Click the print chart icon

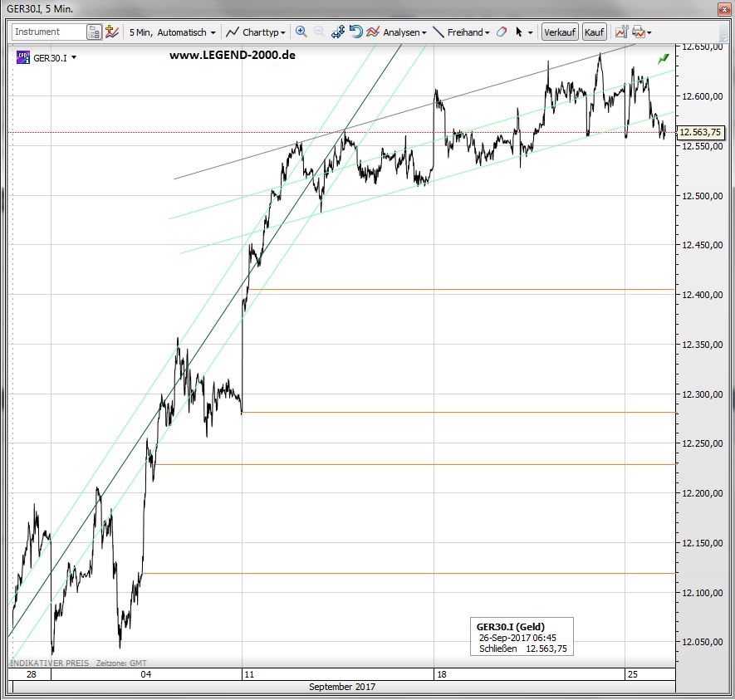(x=639, y=32)
